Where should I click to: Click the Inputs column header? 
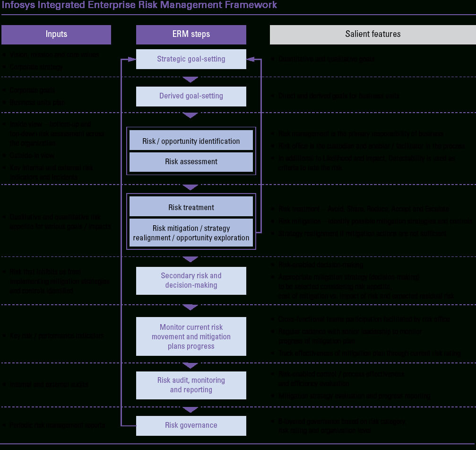(x=56, y=35)
